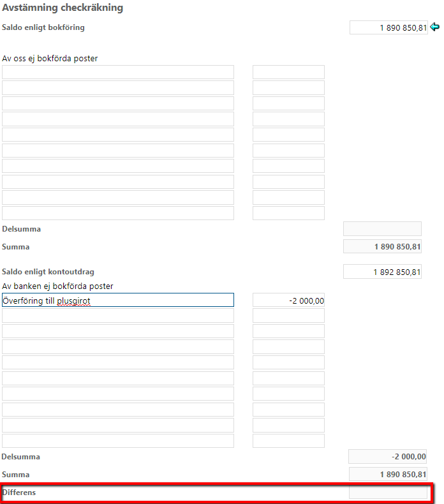The height and width of the screenshot is (504, 444).
Task: Click the Delsumma label beside -2 000,00
Action: (x=21, y=457)
